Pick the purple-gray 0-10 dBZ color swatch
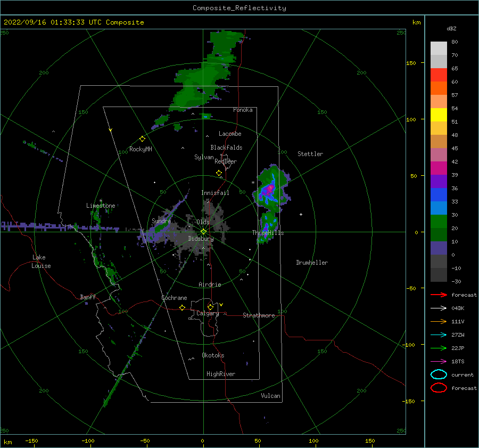Viewport: 479px width, 448px height. 439,248
